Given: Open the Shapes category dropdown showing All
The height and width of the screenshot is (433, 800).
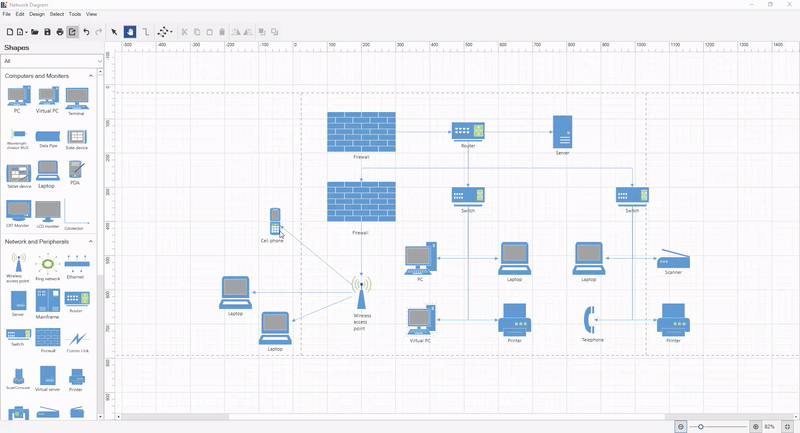Looking at the screenshot, I should click(x=50, y=61).
